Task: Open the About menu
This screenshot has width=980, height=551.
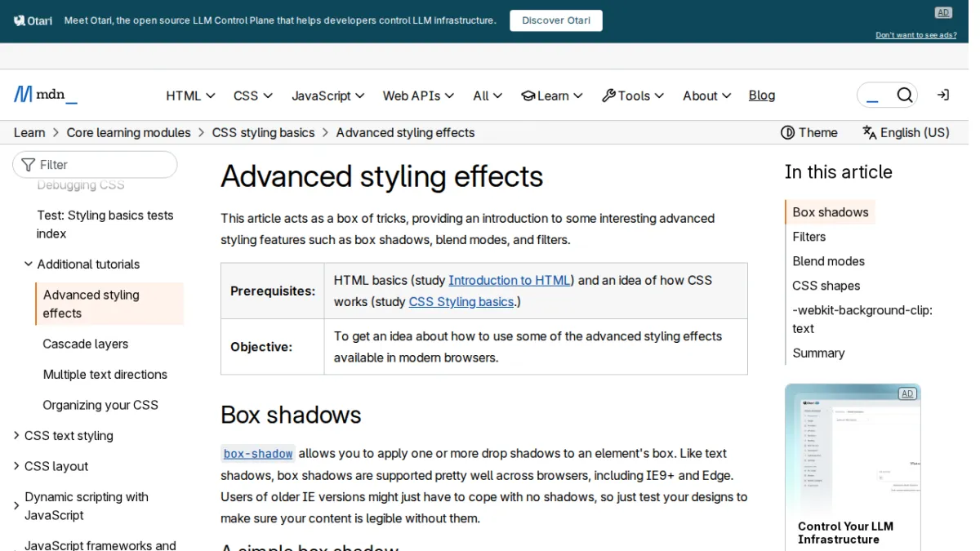Action: [x=707, y=96]
